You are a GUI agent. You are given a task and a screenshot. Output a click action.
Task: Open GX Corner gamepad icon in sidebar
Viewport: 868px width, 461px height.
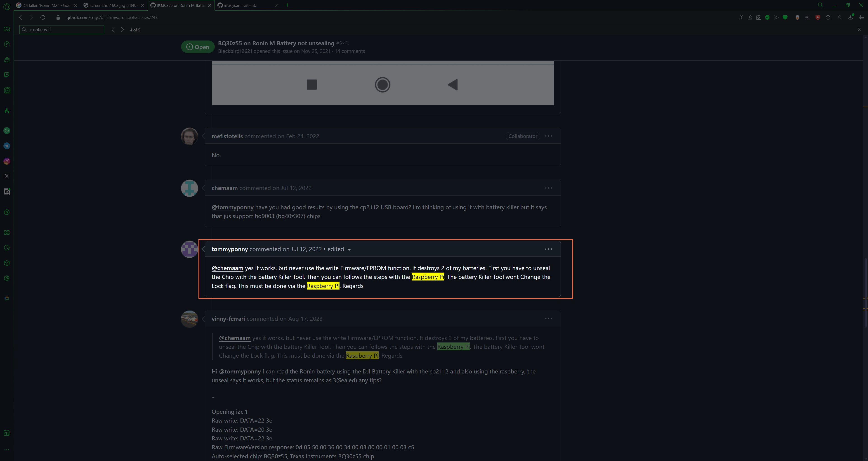tap(7, 29)
